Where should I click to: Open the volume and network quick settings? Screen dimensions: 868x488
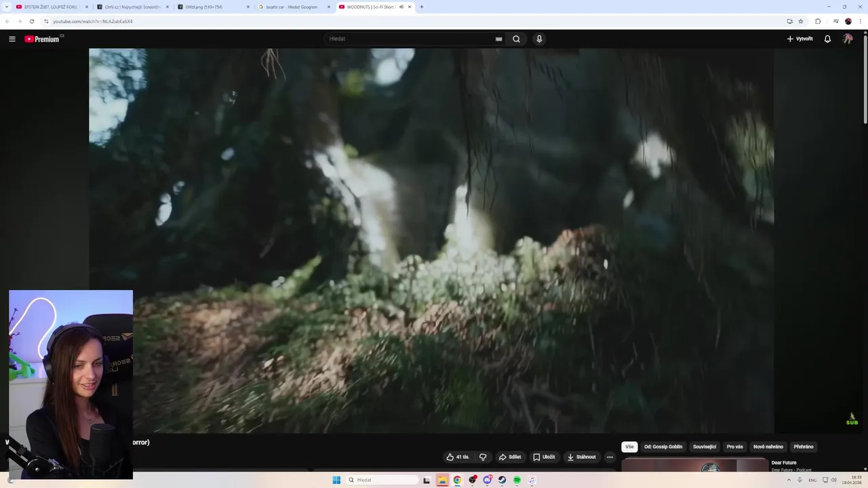point(829,480)
